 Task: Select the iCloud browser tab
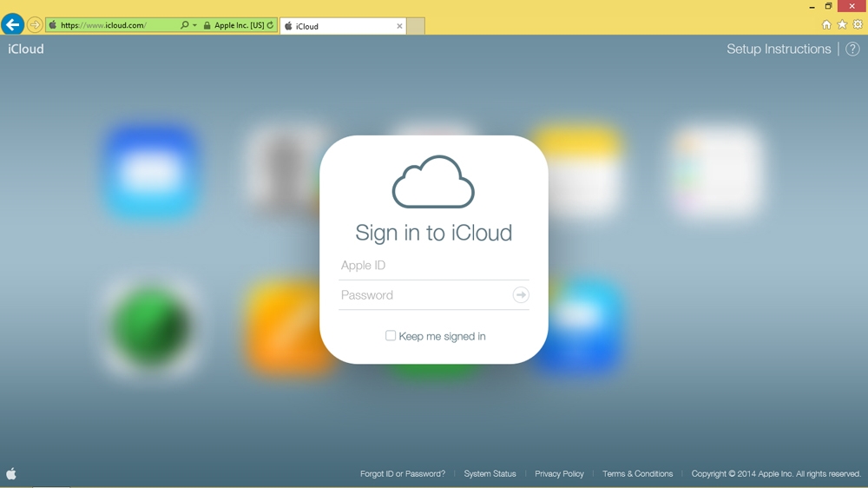[343, 26]
